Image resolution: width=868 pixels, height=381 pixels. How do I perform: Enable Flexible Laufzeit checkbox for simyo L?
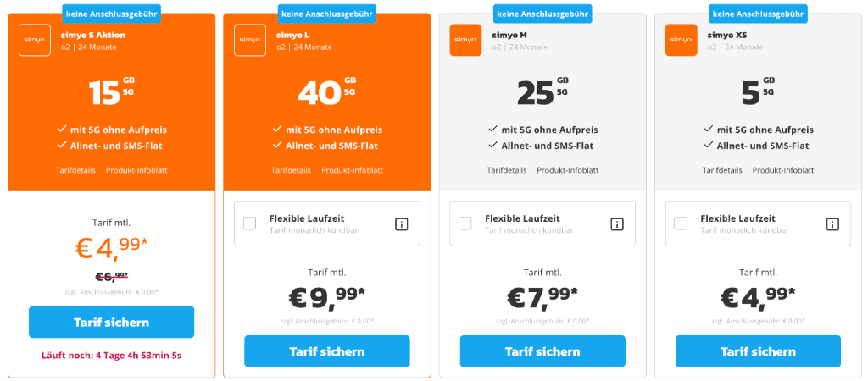pyautogui.click(x=250, y=224)
